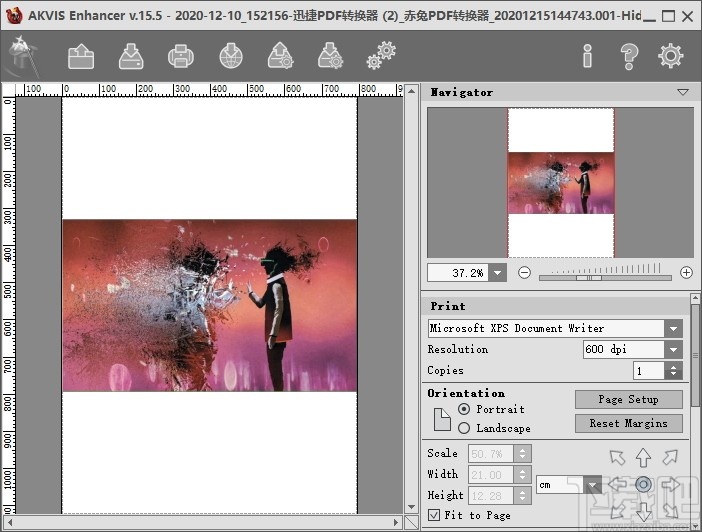
Task: Open an image with the upload folder icon
Action: point(81,56)
